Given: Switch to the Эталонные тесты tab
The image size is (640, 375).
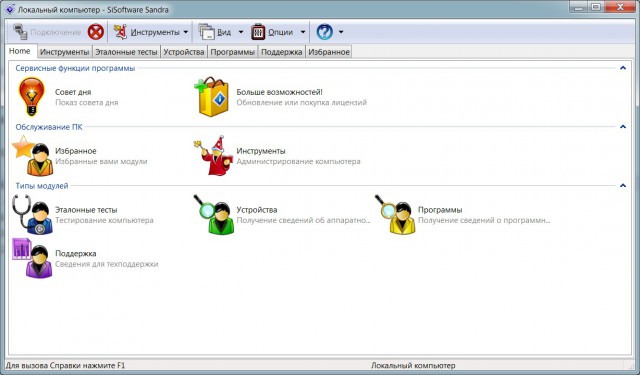Looking at the screenshot, I should (x=126, y=52).
